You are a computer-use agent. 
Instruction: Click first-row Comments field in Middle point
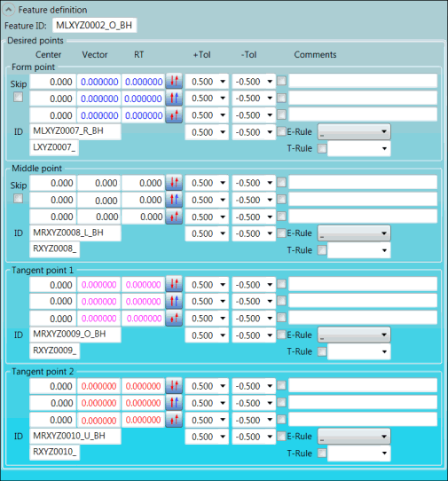pyautogui.click(x=363, y=183)
